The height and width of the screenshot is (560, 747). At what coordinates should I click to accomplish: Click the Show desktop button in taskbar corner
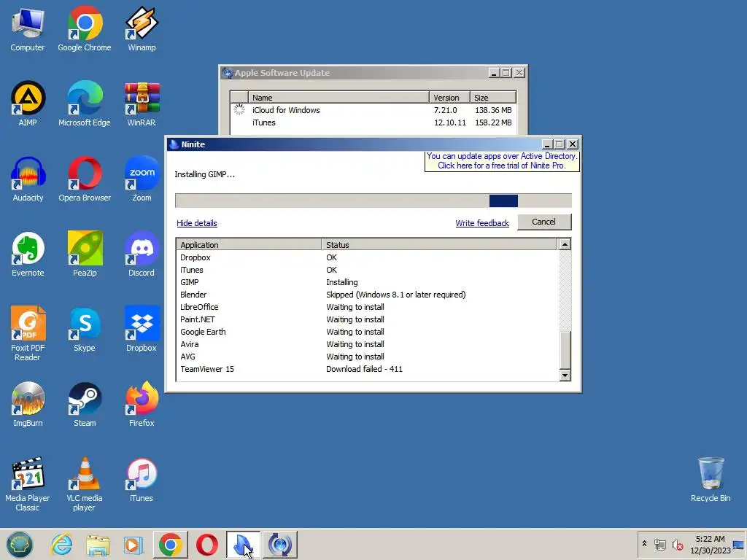(x=739, y=544)
